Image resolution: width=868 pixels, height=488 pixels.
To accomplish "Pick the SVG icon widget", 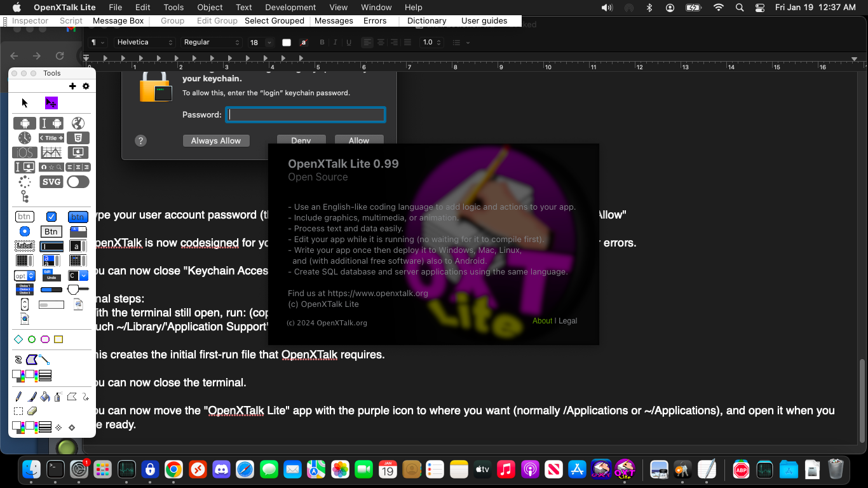I will click(51, 182).
